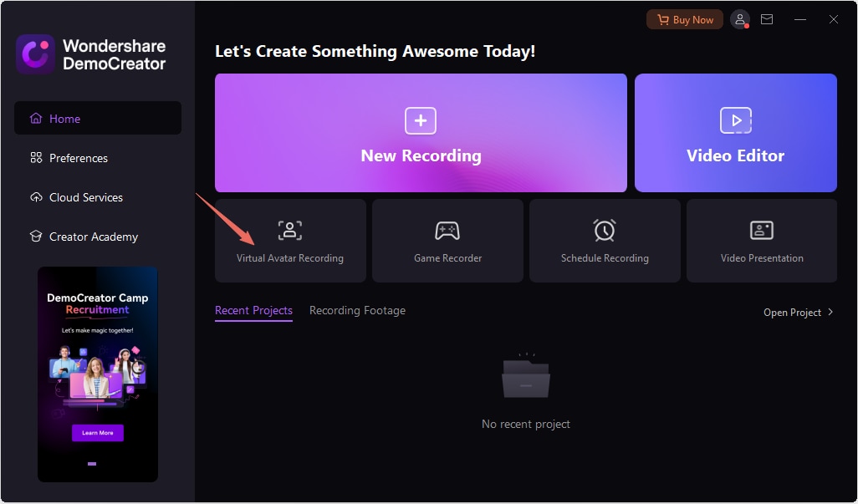Click the play icon on Video Editor
Screen dimensions: 858x504
tap(735, 120)
